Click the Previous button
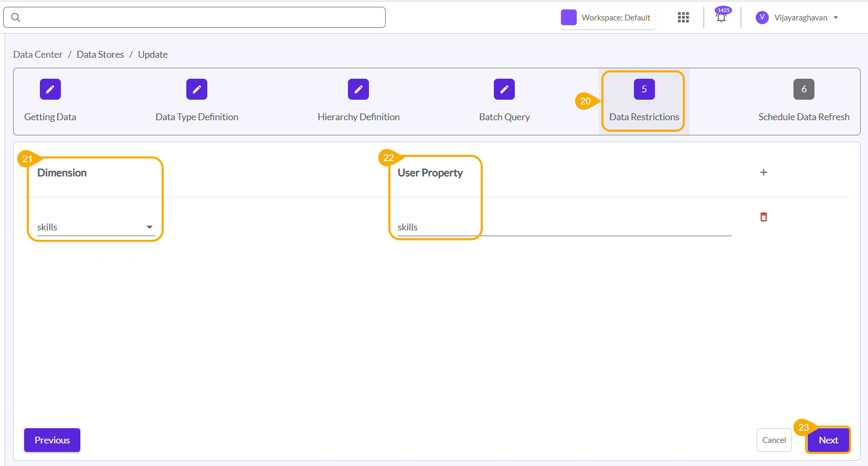Viewport: 868px width, 466px height. pos(52,440)
